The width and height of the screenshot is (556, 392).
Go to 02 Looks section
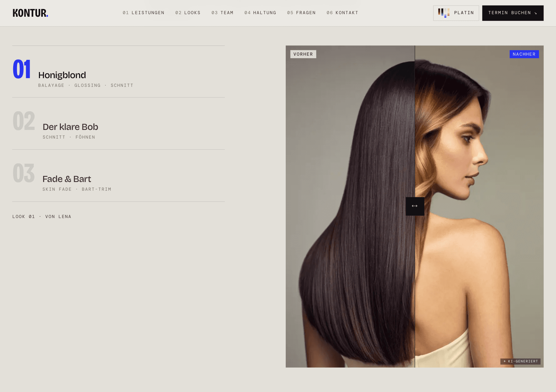(x=188, y=13)
